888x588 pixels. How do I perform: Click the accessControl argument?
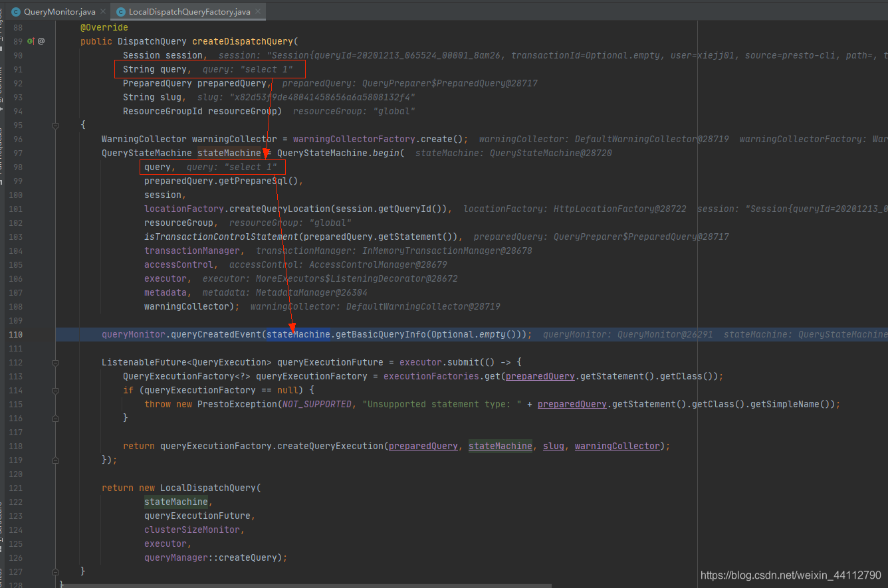click(x=179, y=264)
